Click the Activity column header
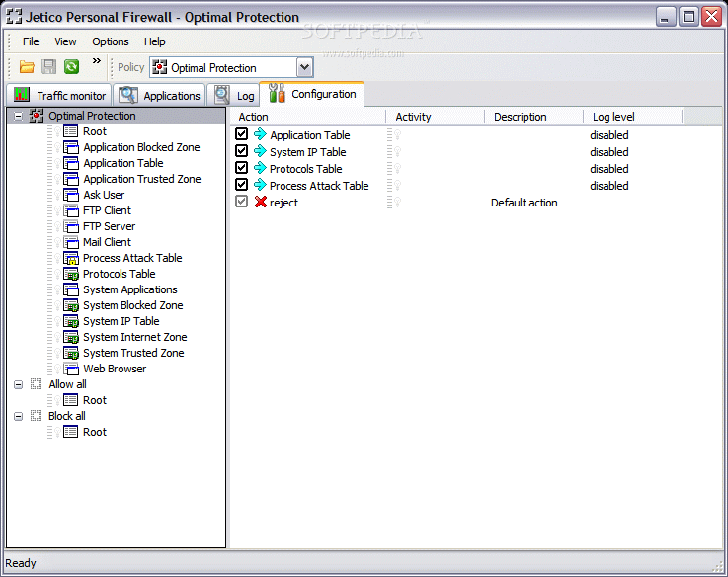Viewport: 728px width, 577px height. click(435, 117)
